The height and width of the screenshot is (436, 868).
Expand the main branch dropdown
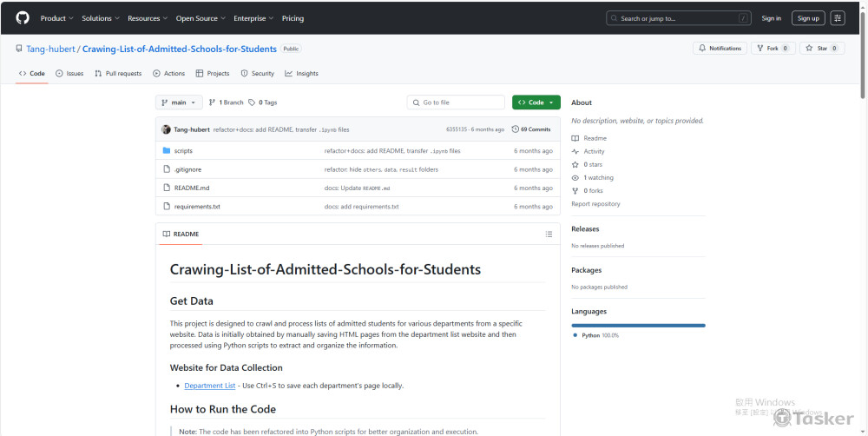(179, 102)
